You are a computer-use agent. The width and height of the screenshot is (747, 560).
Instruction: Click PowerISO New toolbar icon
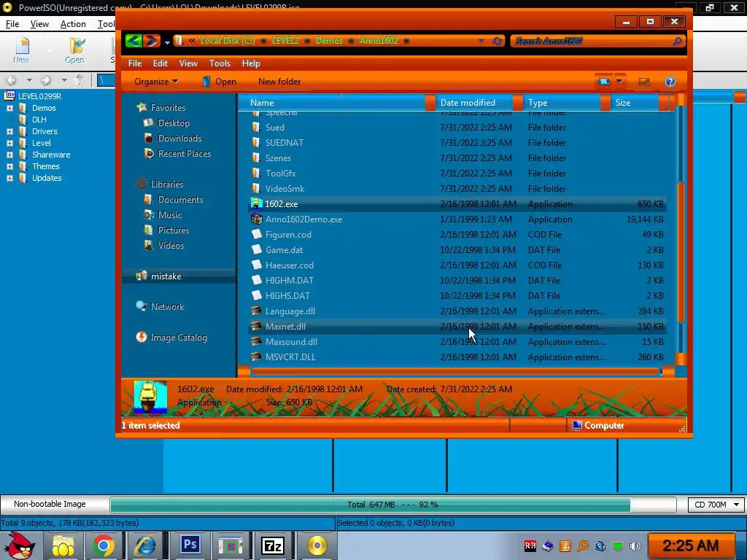[21, 50]
